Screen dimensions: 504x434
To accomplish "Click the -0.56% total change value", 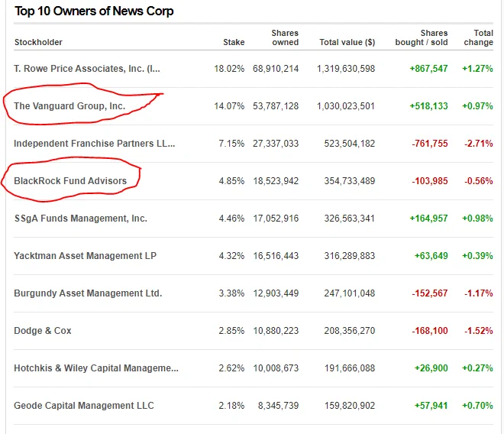I will [479, 181].
